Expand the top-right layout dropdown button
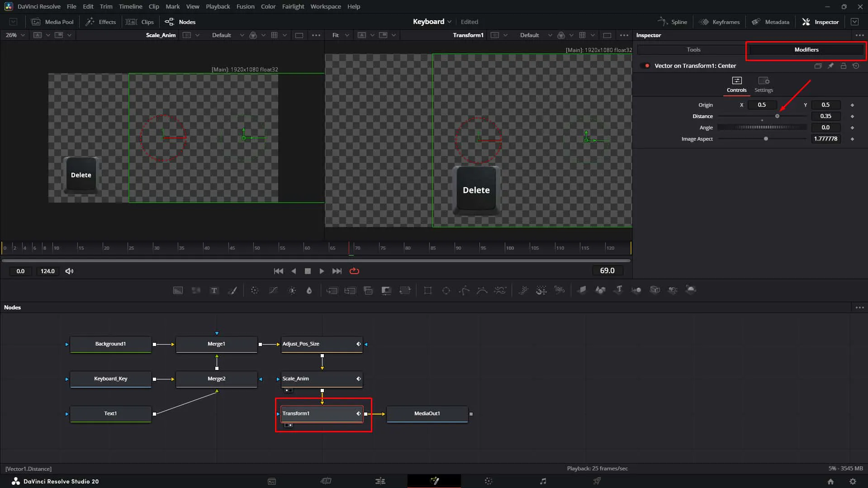The width and height of the screenshot is (868, 488). (854, 22)
